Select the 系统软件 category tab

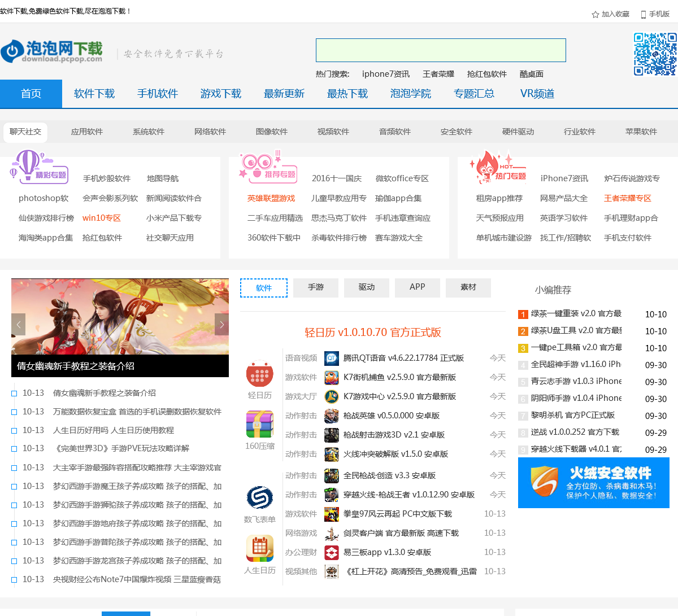pyautogui.click(x=149, y=132)
